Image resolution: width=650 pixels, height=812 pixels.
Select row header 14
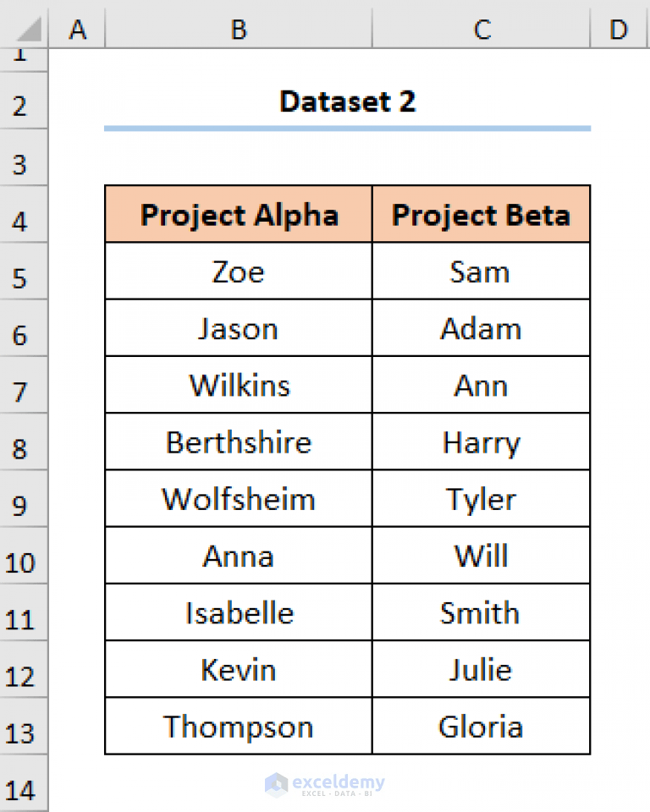pyautogui.click(x=24, y=789)
